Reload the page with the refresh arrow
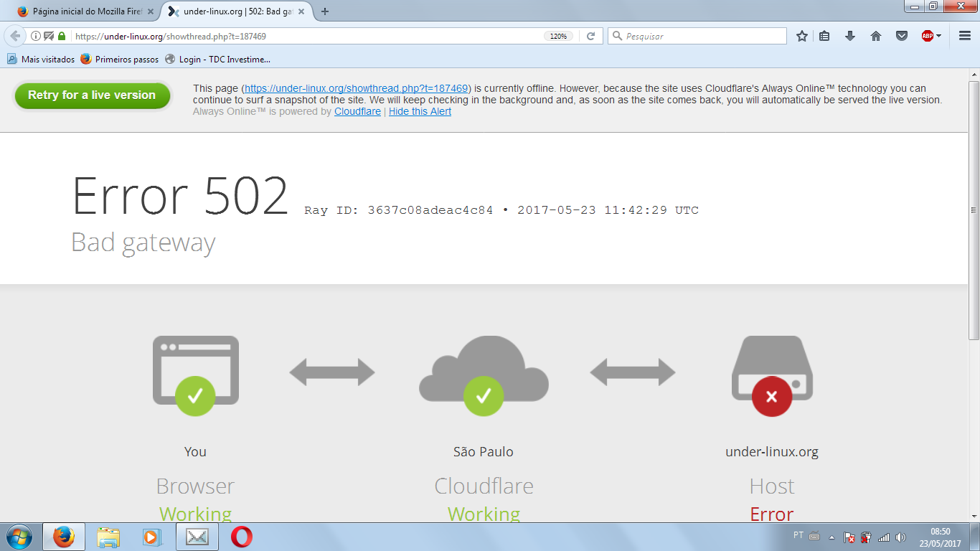 591,36
